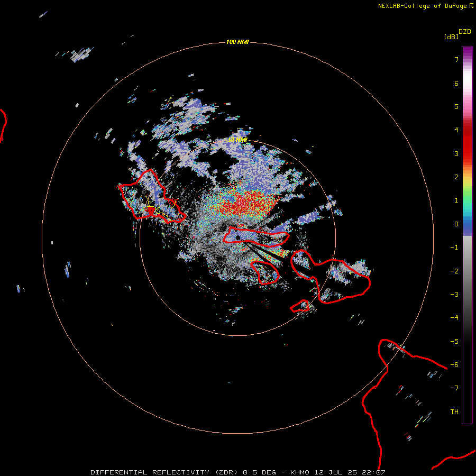476x476 pixels.
Task: Select the 5 tick label on the scale
Action: click(456, 106)
